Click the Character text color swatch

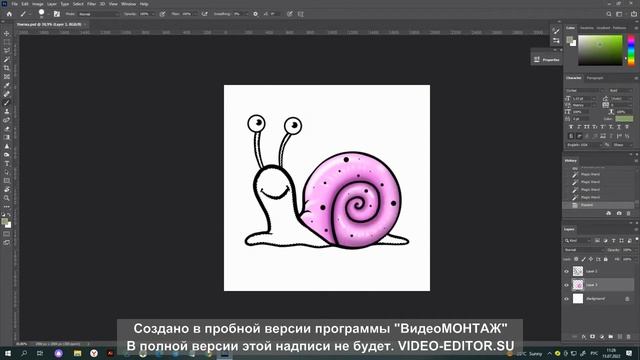click(624, 119)
